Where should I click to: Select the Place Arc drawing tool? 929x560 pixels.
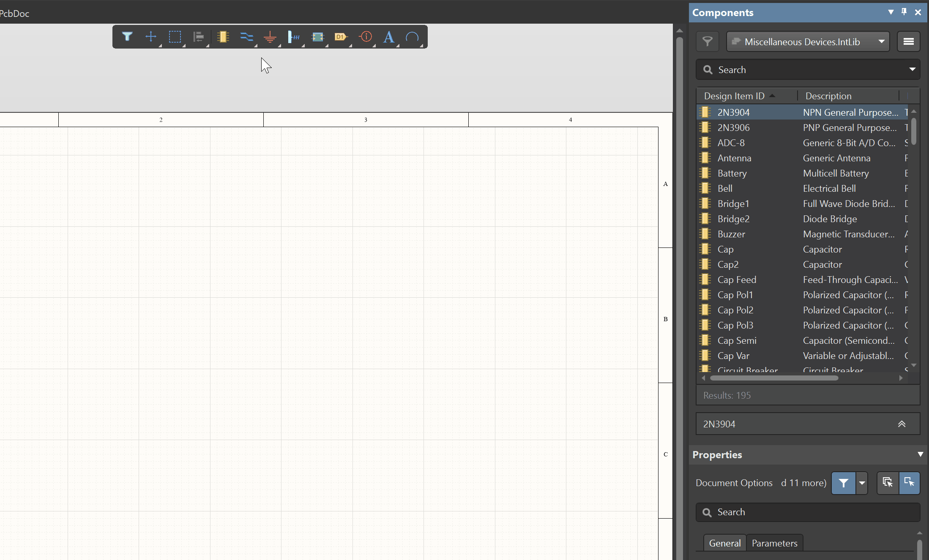(x=412, y=37)
